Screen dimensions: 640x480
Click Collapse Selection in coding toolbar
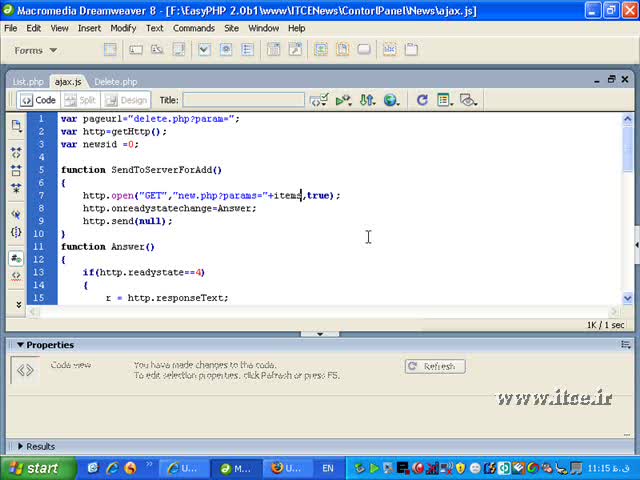tap(16, 170)
